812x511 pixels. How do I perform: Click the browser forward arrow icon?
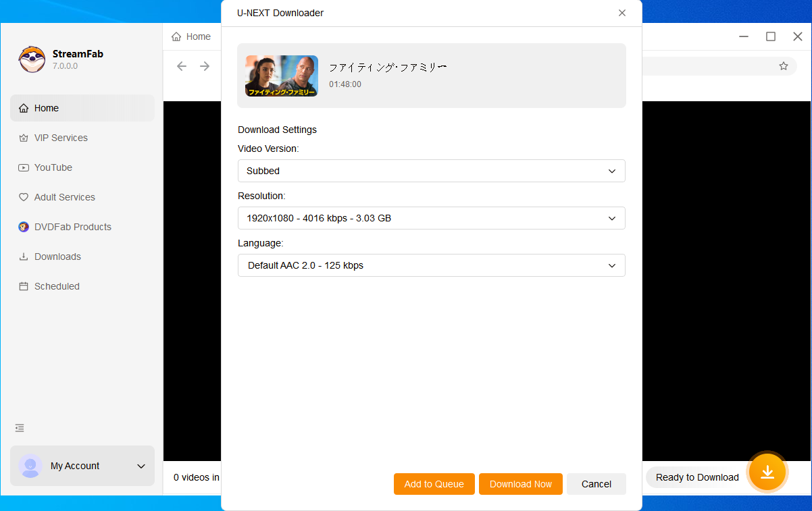(x=205, y=66)
